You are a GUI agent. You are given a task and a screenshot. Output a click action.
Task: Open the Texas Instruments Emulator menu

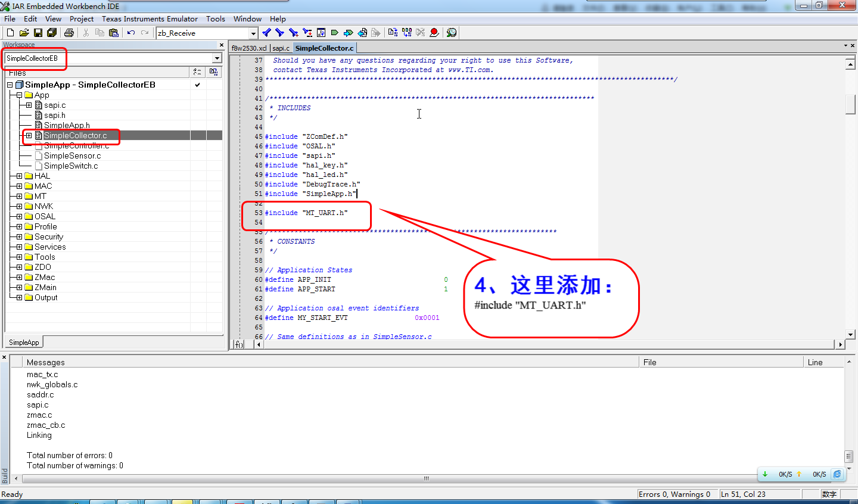[x=150, y=19]
